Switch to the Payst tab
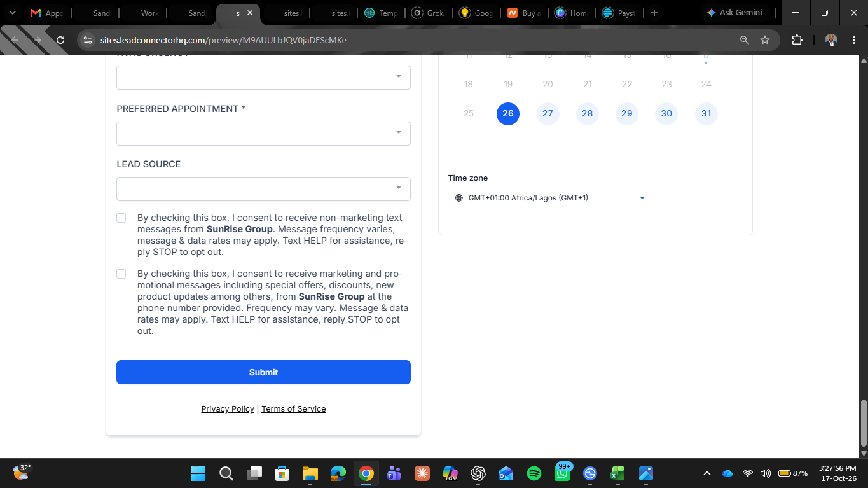This screenshot has width=868, height=488. pos(619,13)
